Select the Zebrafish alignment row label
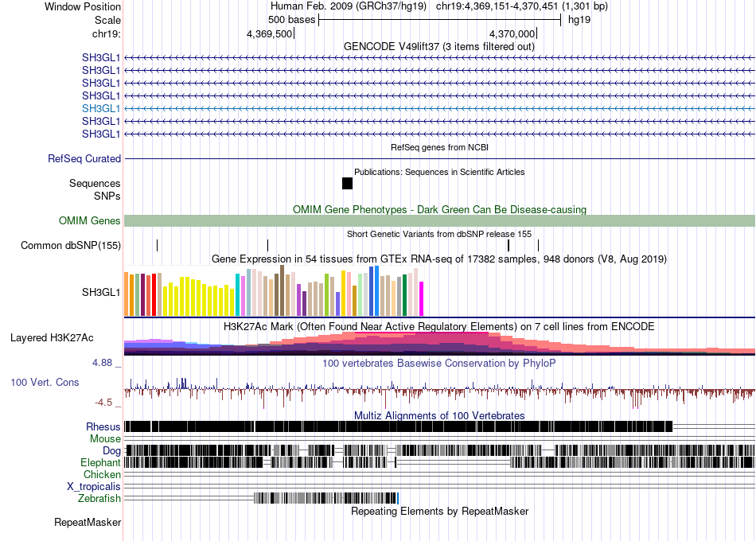 99,498
